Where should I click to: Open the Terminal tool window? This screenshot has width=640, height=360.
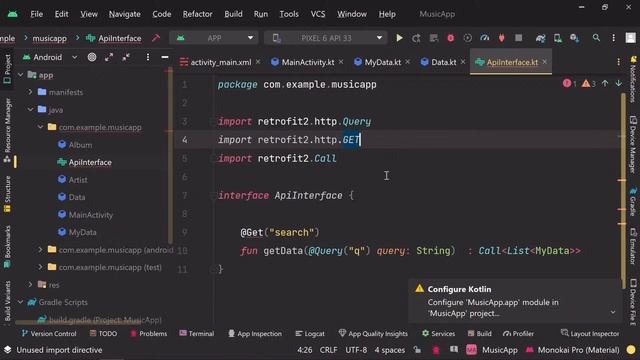[x=197, y=333]
